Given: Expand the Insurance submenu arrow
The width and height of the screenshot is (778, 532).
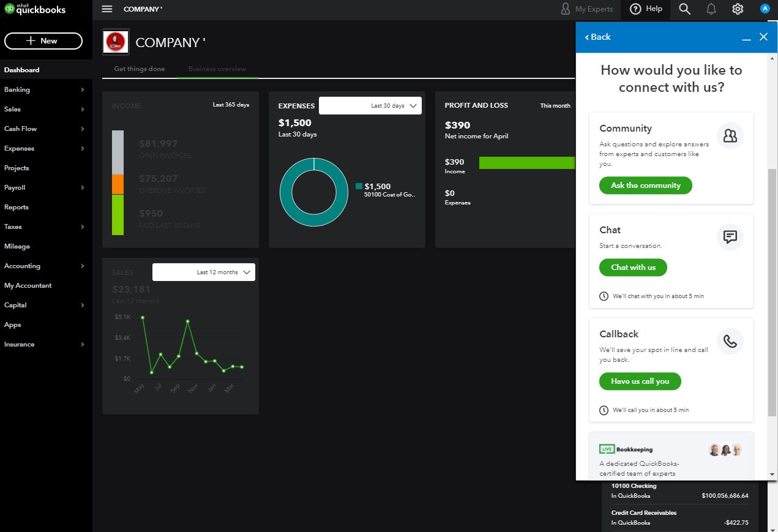Looking at the screenshot, I should click(x=83, y=345).
